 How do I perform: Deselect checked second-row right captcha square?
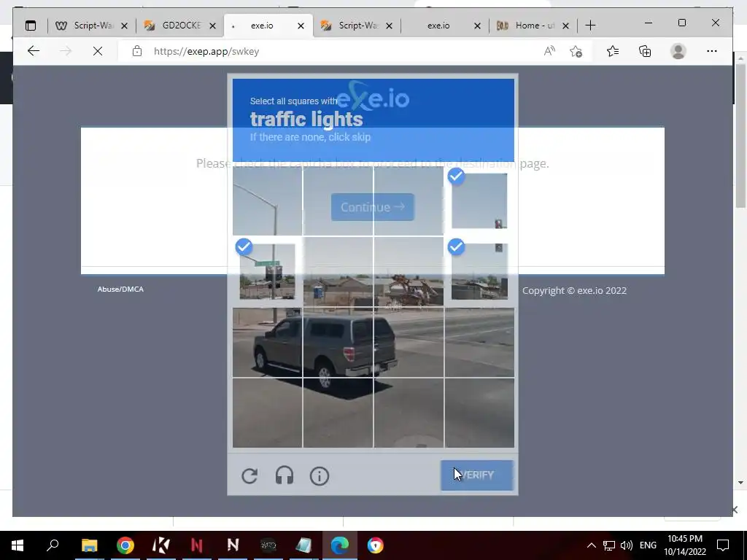click(x=479, y=271)
